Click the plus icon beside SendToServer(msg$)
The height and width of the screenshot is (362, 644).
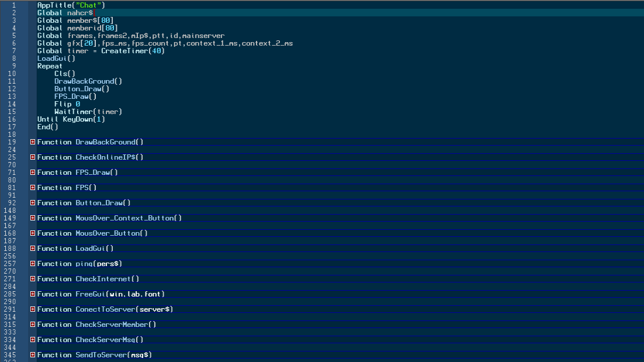tap(32, 355)
